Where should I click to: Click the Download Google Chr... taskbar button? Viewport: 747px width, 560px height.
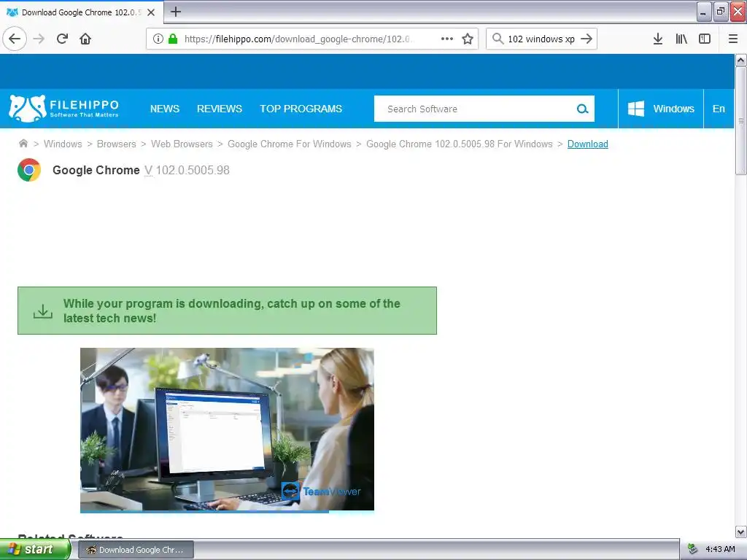[136, 550]
